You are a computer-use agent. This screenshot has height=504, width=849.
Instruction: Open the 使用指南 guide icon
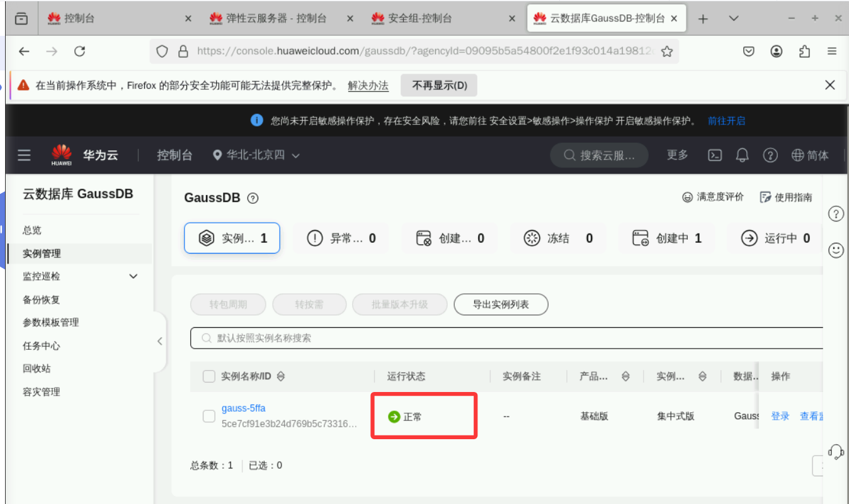tap(766, 198)
